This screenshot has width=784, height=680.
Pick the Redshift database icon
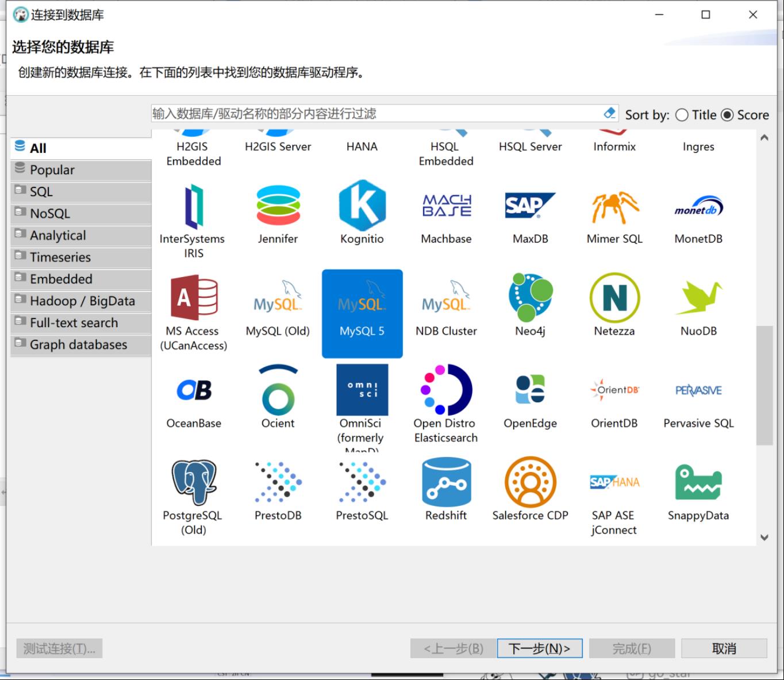[447, 482]
